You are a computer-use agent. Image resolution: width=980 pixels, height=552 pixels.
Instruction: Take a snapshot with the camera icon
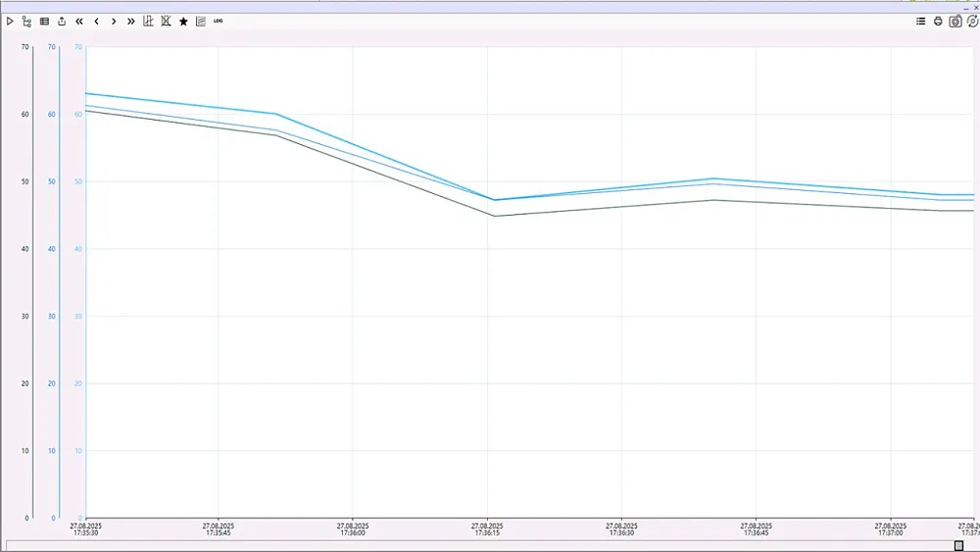click(955, 21)
